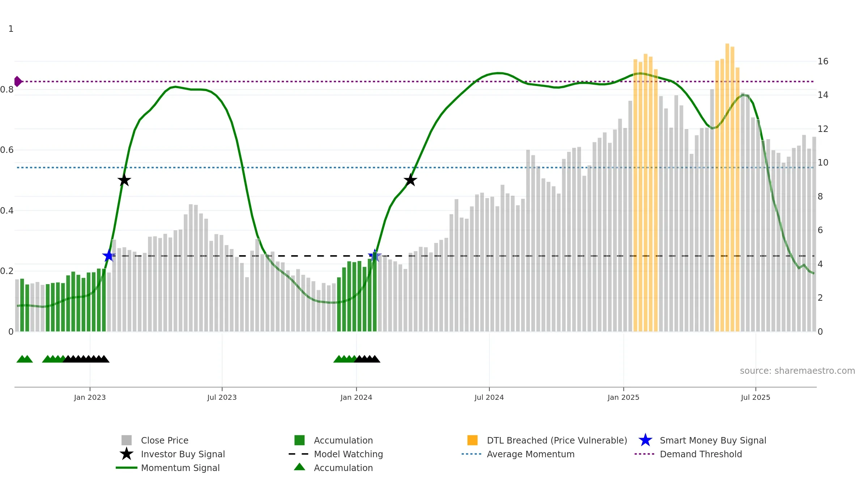Screen dimensions: 868x488
Task: Click the blue star near January 2023
Action: point(109,256)
